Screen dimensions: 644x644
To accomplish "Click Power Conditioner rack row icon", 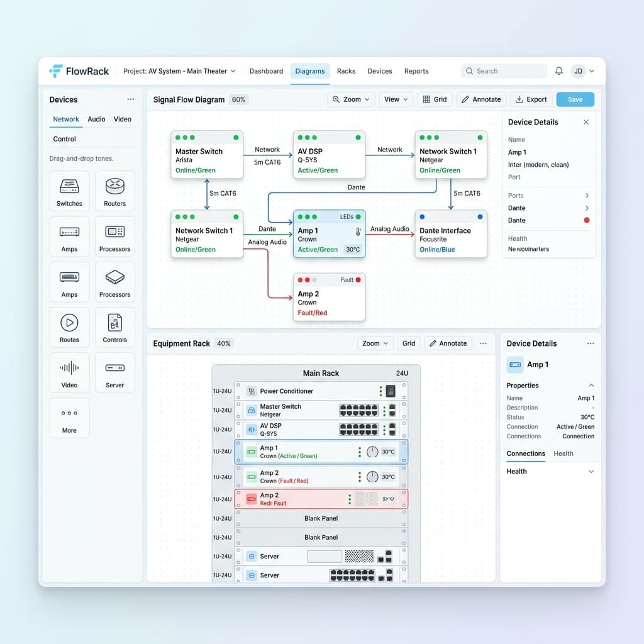I will point(252,391).
